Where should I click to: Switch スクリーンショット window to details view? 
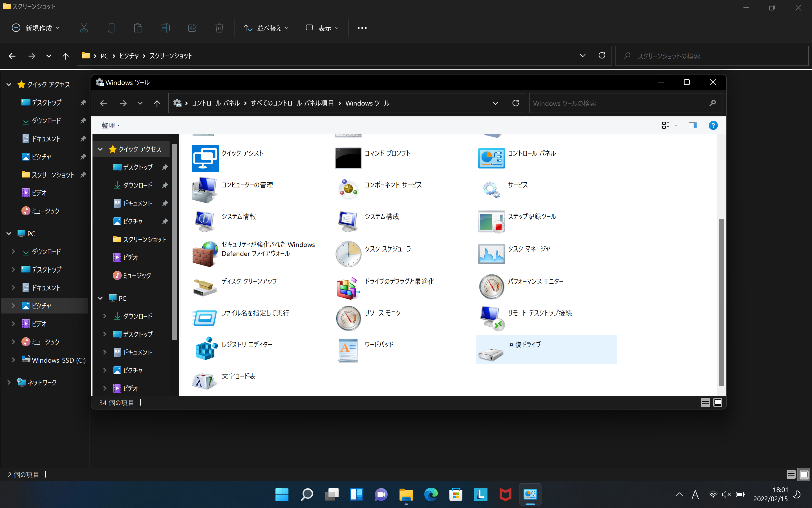pyautogui.click(x=791, y=474)
